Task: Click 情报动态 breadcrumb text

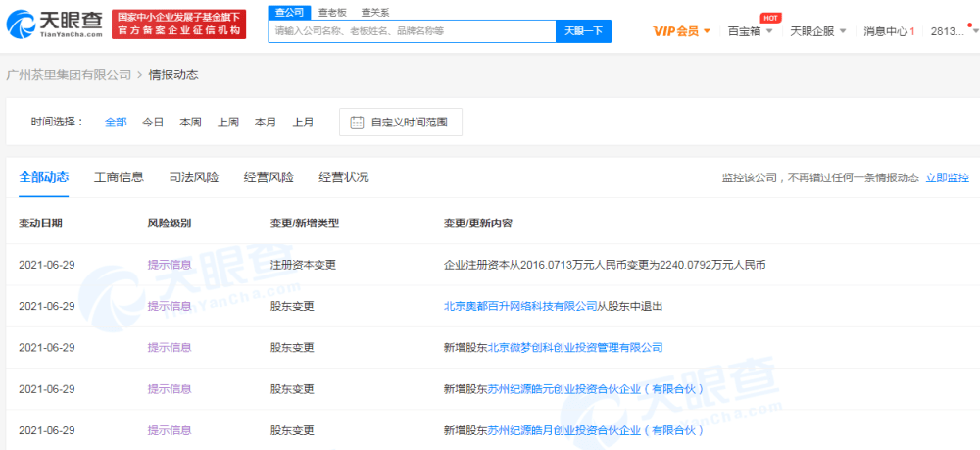Action: tap(173, 75)
